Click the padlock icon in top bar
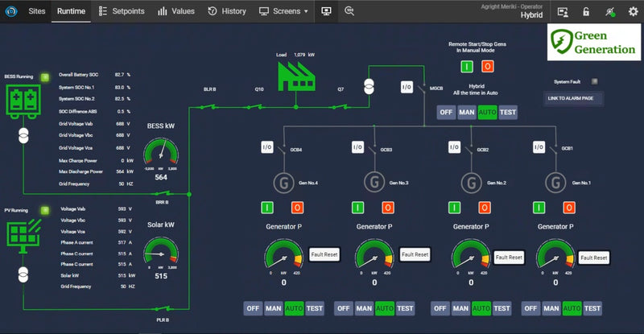Screen dimensions: 644x334 [586, 11]
